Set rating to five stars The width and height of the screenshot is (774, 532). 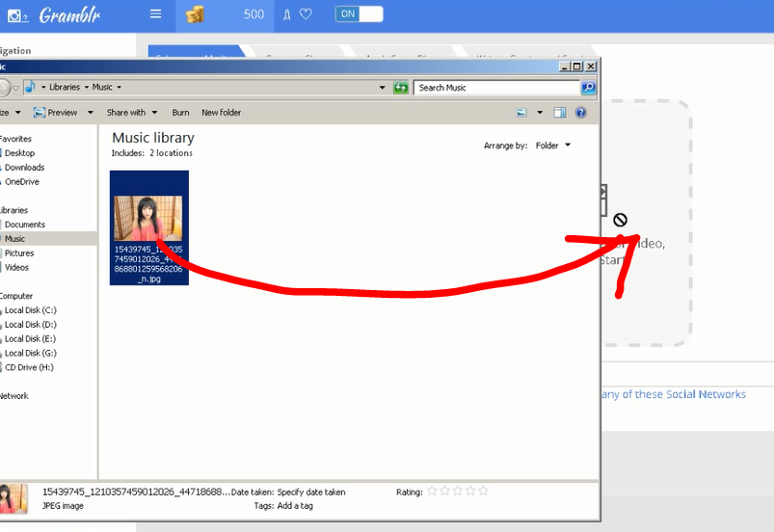click(x=483, y=491)
